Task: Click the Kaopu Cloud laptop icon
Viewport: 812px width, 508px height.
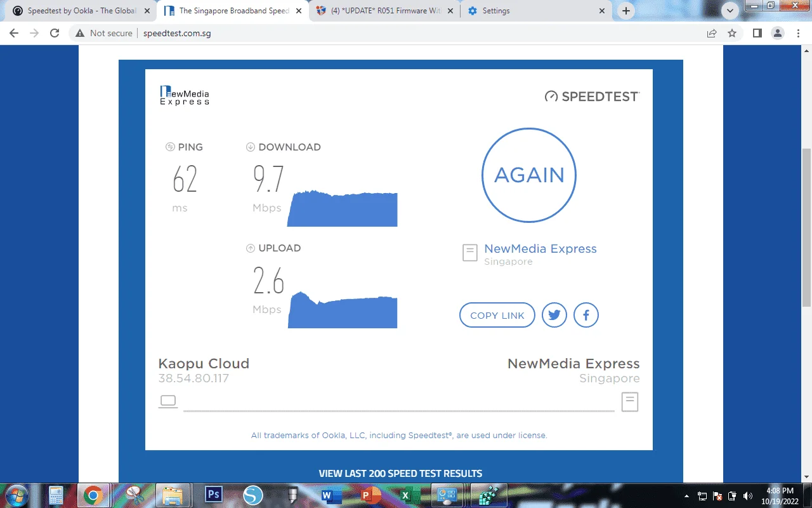Action: [168, 401]
